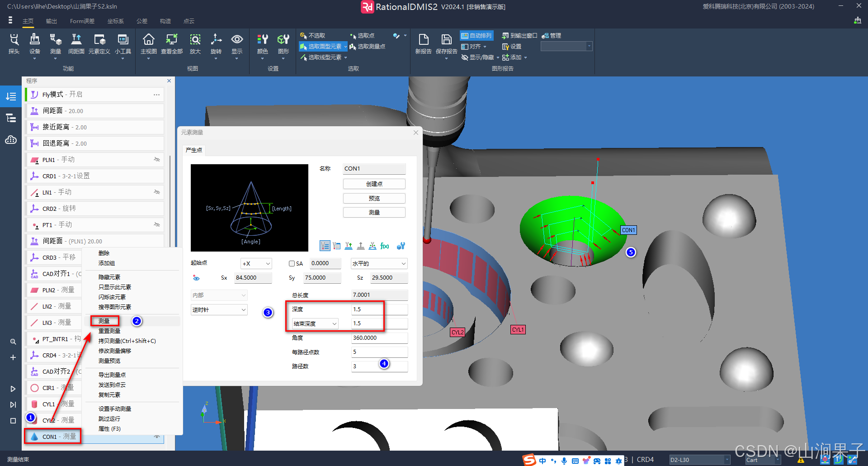
Task: Open the 逆时针 direction dropdown
Action: coord(219,309)
